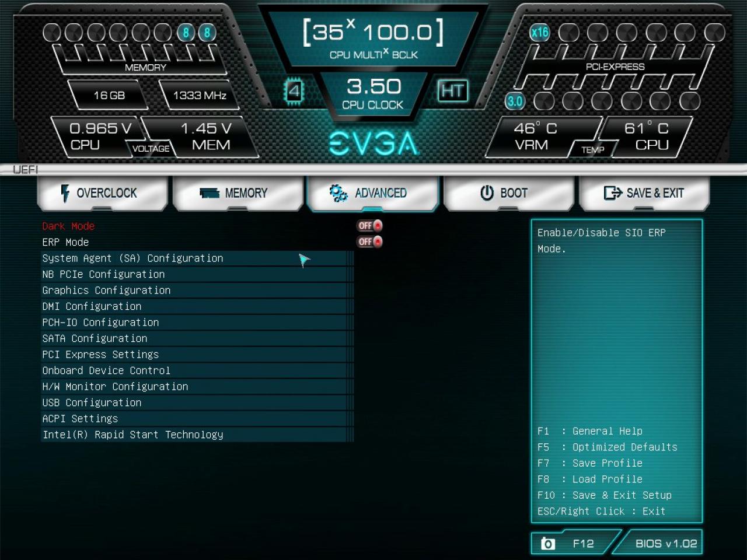Switch to the Memory tab
This screenshot has height=560, width=747.
pyautogui.click(x=238, y=193)
